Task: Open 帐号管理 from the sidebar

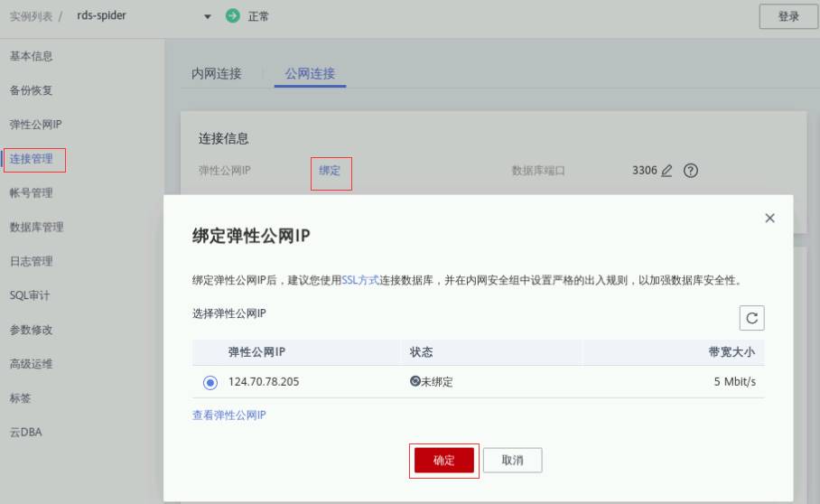Action: point(32,193)
